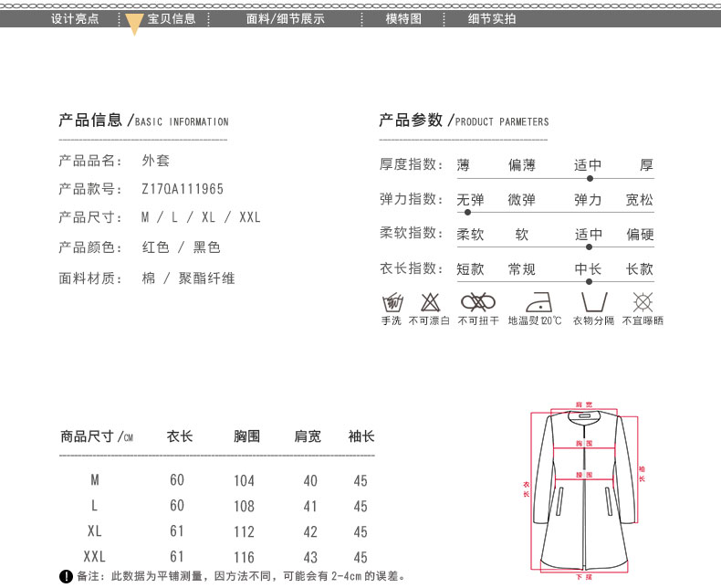Click the yellow triangle marker under 宝贝信息
This screenshot has width=721, height=588.
click(134, 26)
